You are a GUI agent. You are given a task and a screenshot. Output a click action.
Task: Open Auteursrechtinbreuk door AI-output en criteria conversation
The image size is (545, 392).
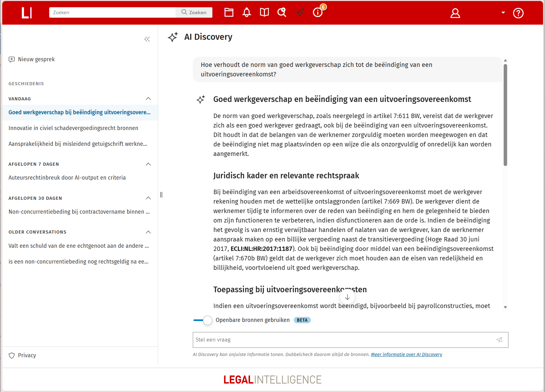[x=67, y=178]
